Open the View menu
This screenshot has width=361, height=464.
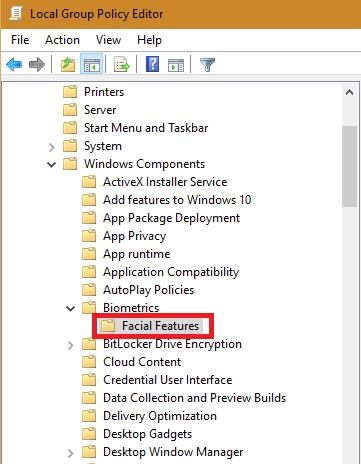pos(108,40)
